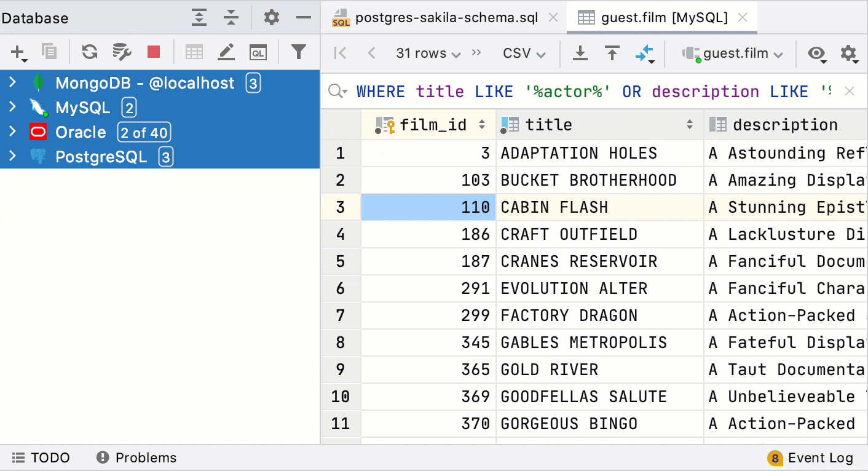Duplicate the selected data source
Viewport: 868px width, 471px height.
pos(50,52)
